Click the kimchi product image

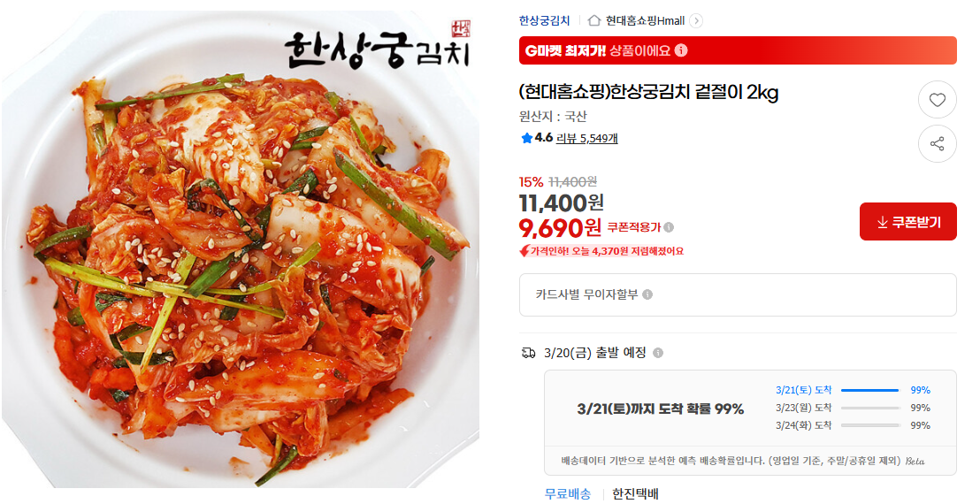[x=241, y=250]
